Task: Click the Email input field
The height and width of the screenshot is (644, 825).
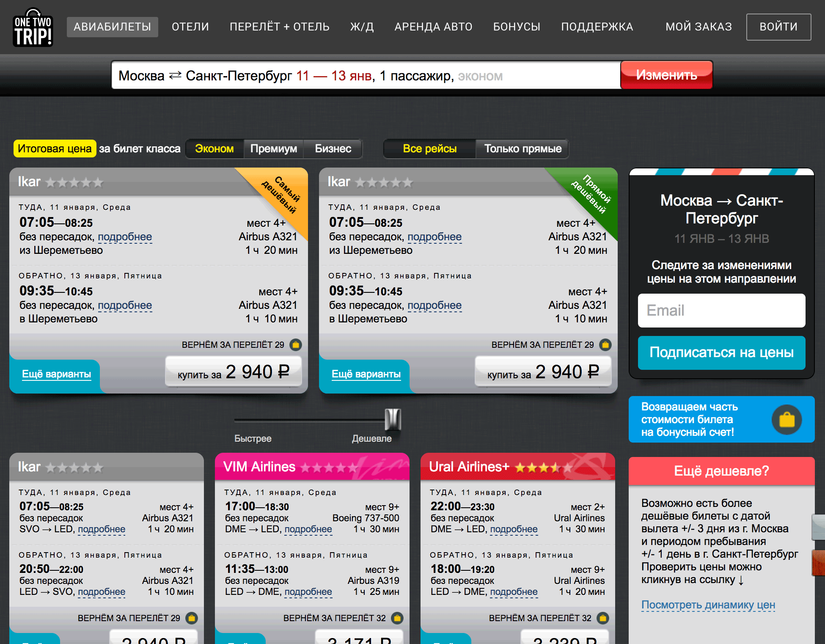Action: pyautogui.click(x=722, y=311)
